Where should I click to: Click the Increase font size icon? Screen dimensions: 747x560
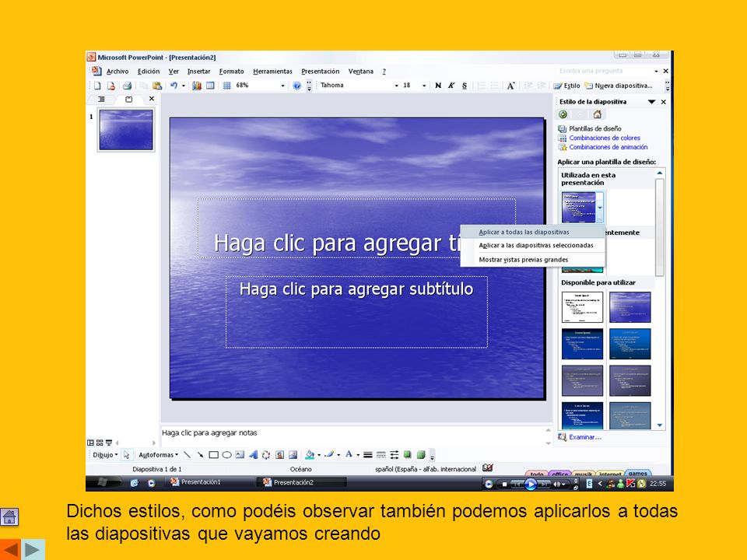point(510,86)
